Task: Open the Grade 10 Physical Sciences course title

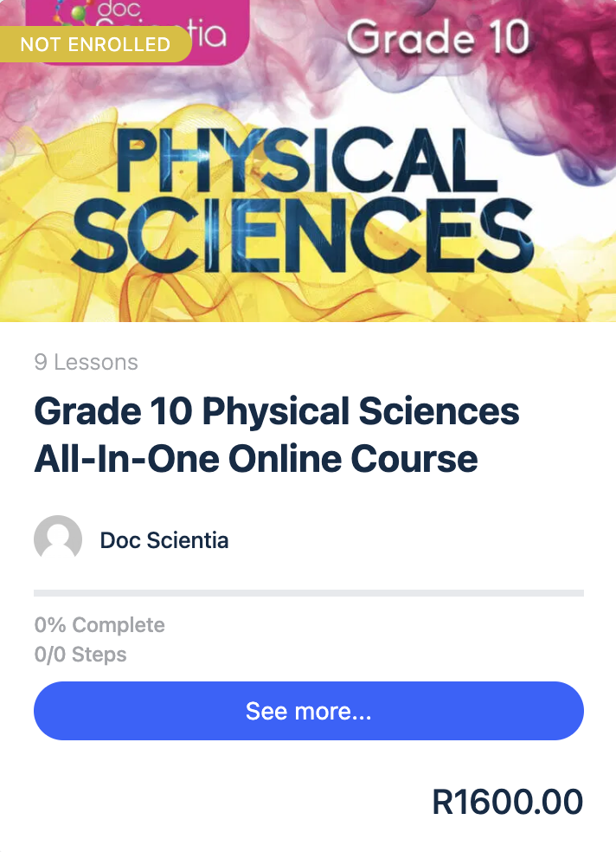Action: click(277, 411)
